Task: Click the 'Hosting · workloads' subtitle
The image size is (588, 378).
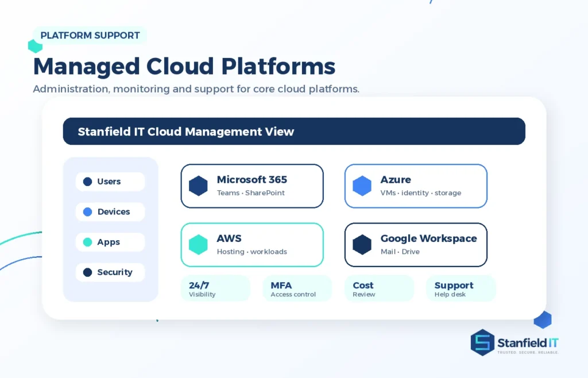Action: tap(252, 252)
